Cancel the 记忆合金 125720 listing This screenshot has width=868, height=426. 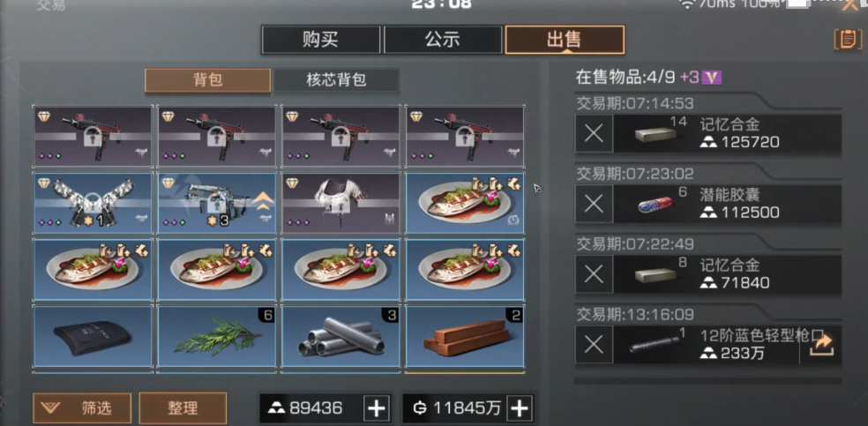(594, 133)
